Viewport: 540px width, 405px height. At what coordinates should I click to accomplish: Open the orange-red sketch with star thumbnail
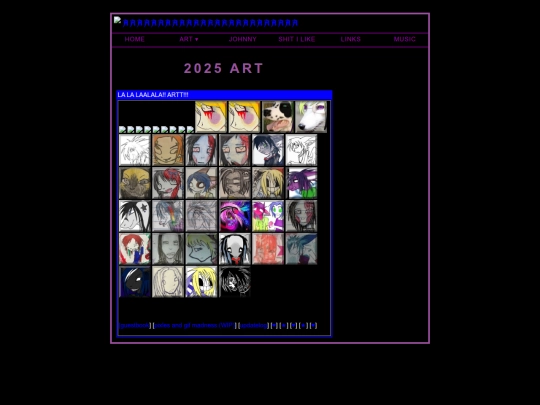268,249
